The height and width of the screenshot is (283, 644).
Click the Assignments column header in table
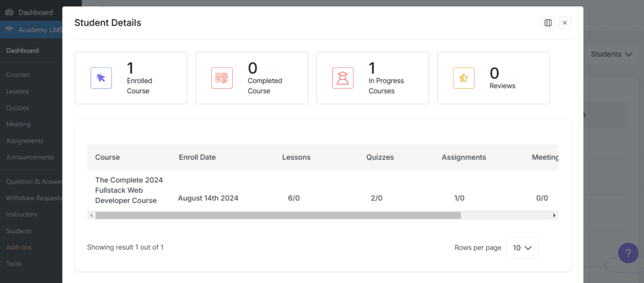464,157
